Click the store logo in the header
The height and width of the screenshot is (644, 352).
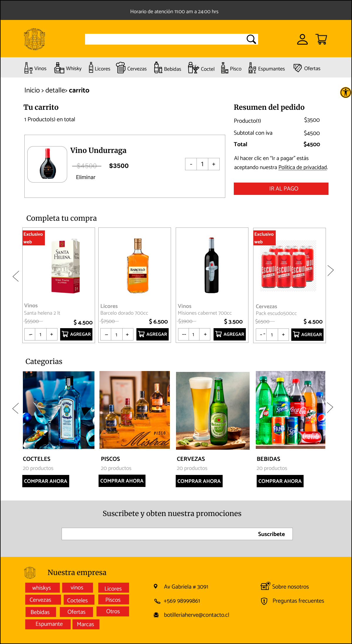pos(35,39)
